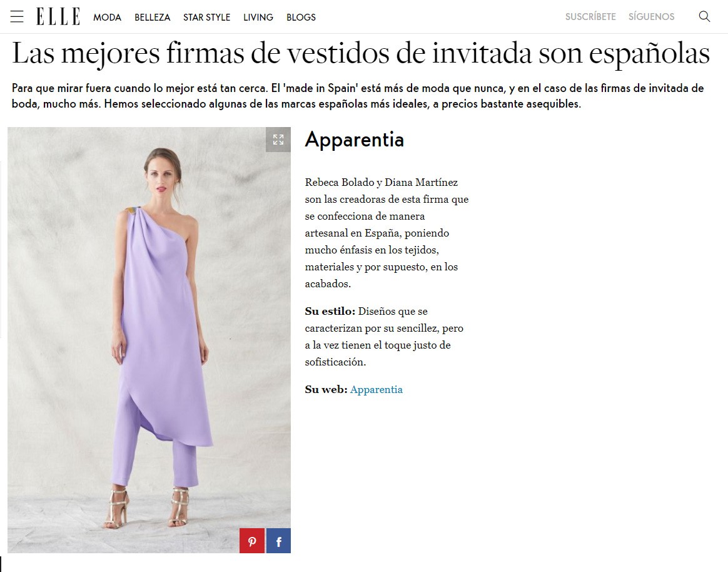Image resolution: width=728 pixels, height=572 pixels.
Task: Share image on Facebook
Action: pyautogui.click(x=278, y=541)
